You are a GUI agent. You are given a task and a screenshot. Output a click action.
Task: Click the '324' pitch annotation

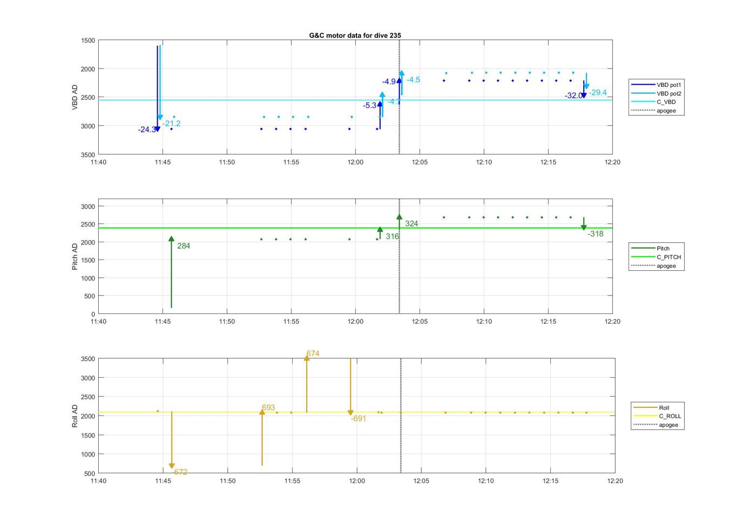411,223
